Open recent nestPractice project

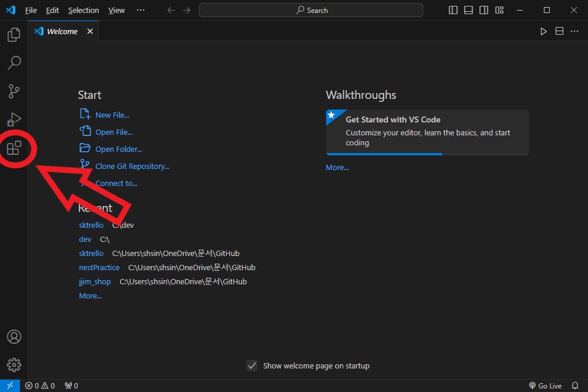click(x=99, y=267)
